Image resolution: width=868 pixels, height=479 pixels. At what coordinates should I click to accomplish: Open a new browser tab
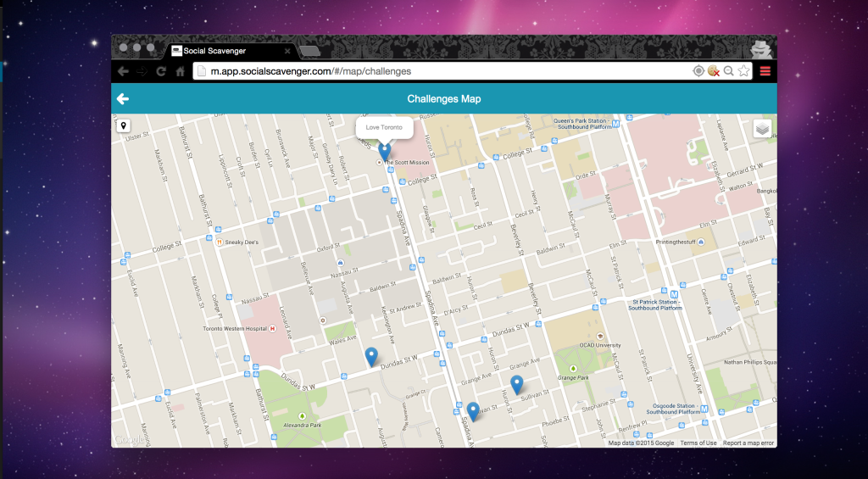point(310,52)
